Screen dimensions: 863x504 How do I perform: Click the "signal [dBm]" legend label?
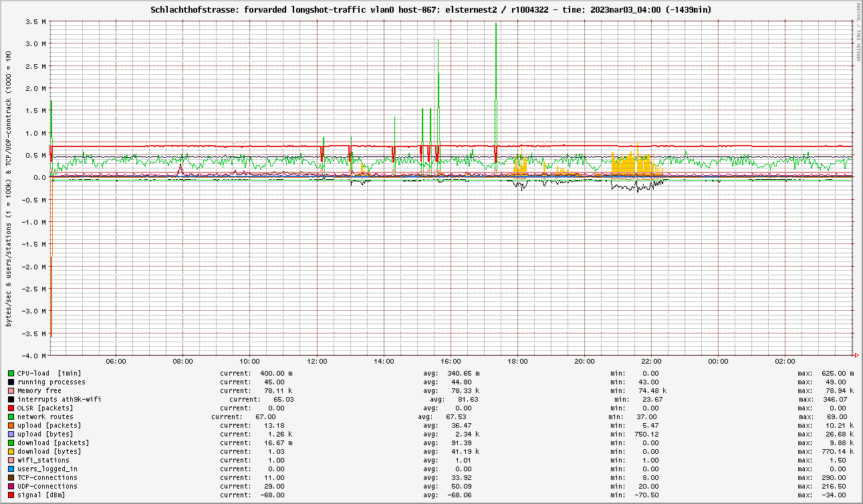(x=41, y=495)
